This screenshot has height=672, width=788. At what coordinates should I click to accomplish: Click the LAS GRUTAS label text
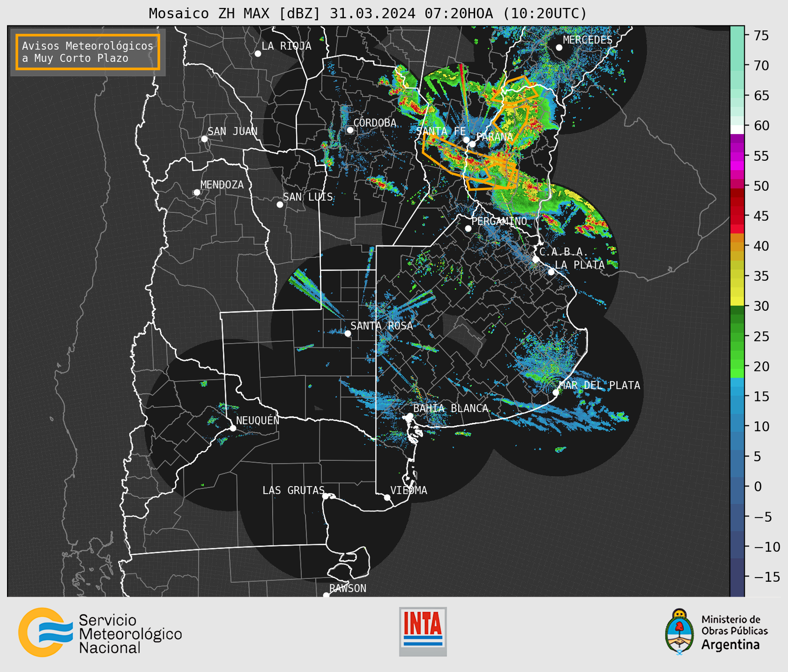point(293,490)
